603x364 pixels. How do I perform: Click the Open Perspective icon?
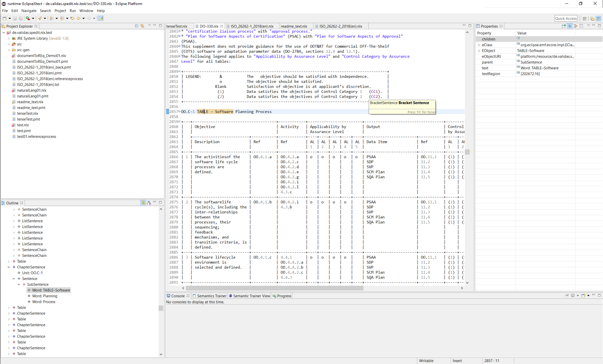coord(584,19)
